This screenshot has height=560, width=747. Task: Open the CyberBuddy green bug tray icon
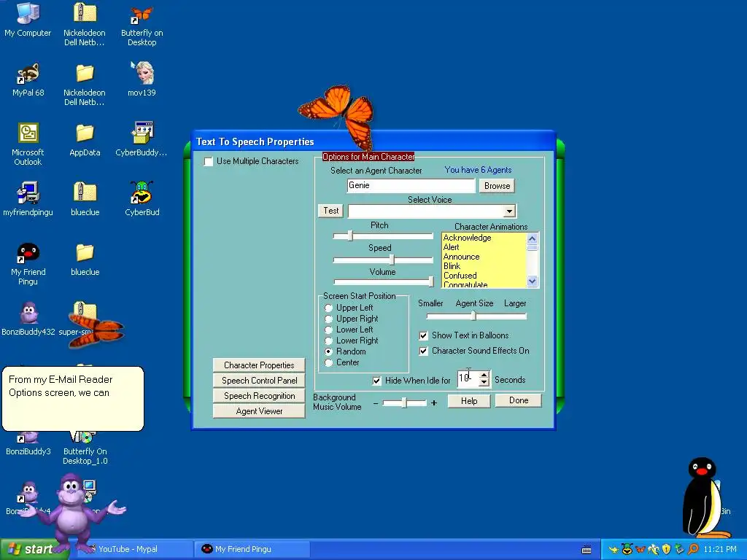pos(627,550)
